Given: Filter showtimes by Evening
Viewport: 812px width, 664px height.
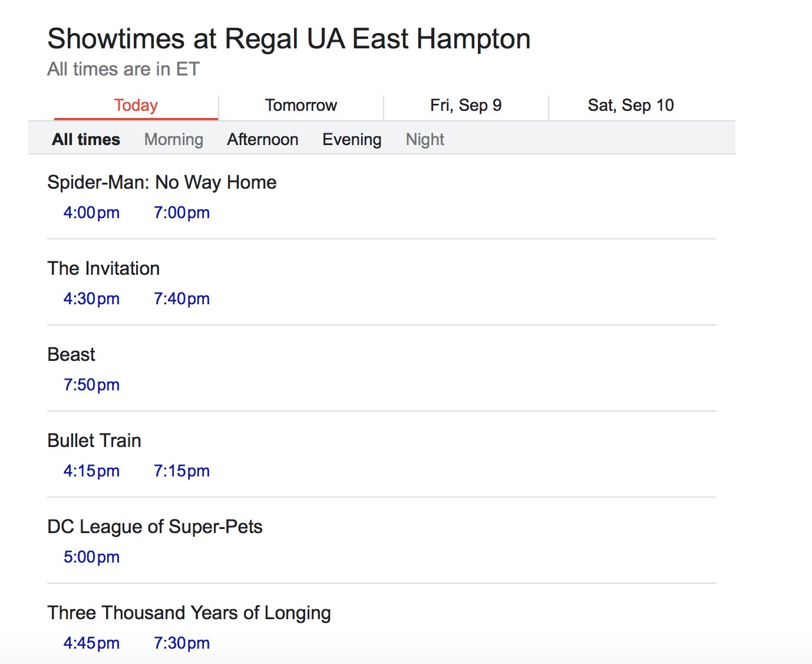Looking at the screenshot, I should pos(352,140).
